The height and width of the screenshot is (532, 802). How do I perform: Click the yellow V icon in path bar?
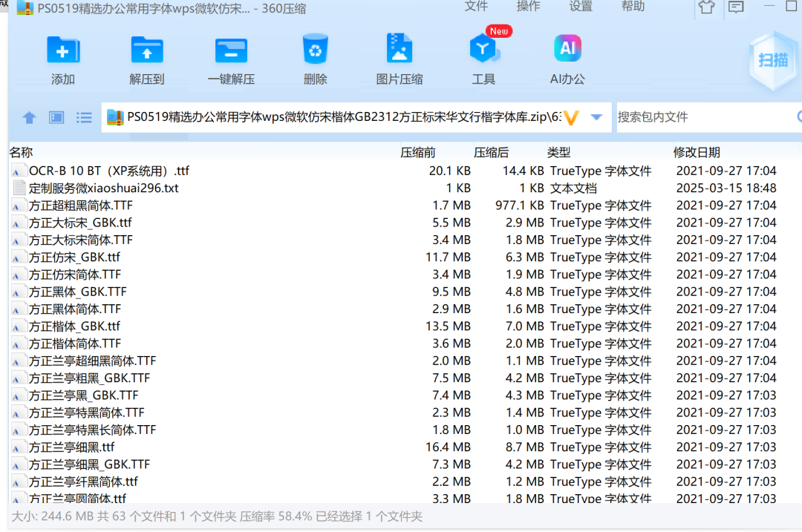point(571,117)
